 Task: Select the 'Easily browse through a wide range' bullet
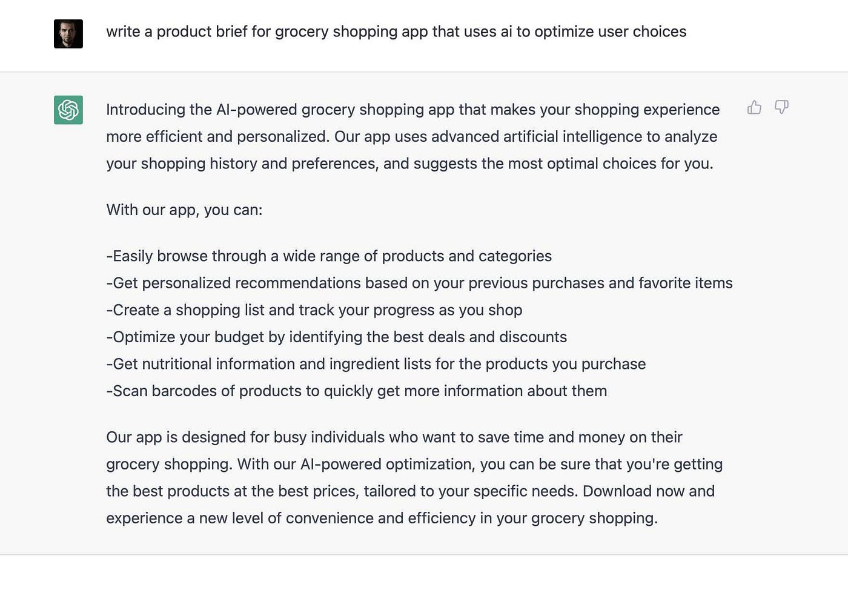tap(329, 256)
